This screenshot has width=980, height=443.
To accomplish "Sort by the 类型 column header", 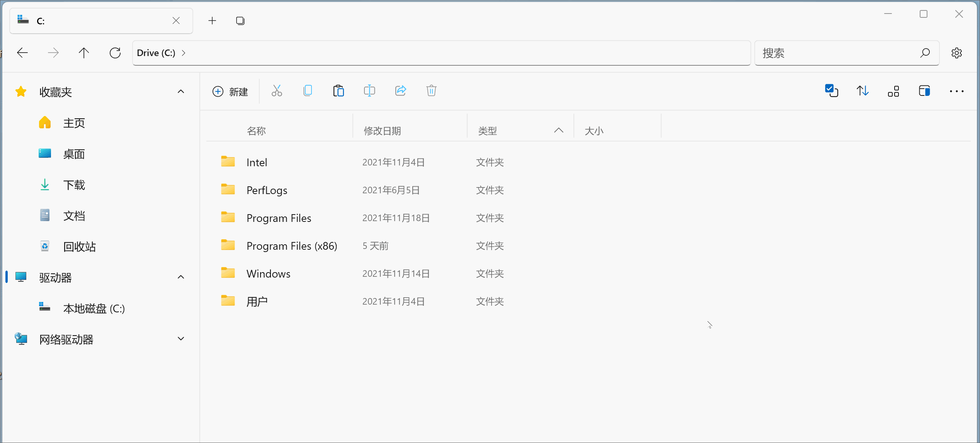I will click(x=488, y=131).
